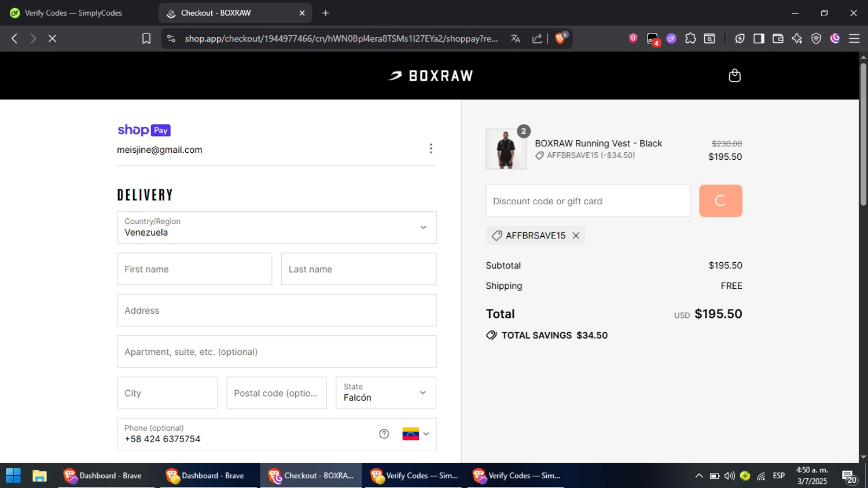Click the Shop Pay logo

pos(144,130)
